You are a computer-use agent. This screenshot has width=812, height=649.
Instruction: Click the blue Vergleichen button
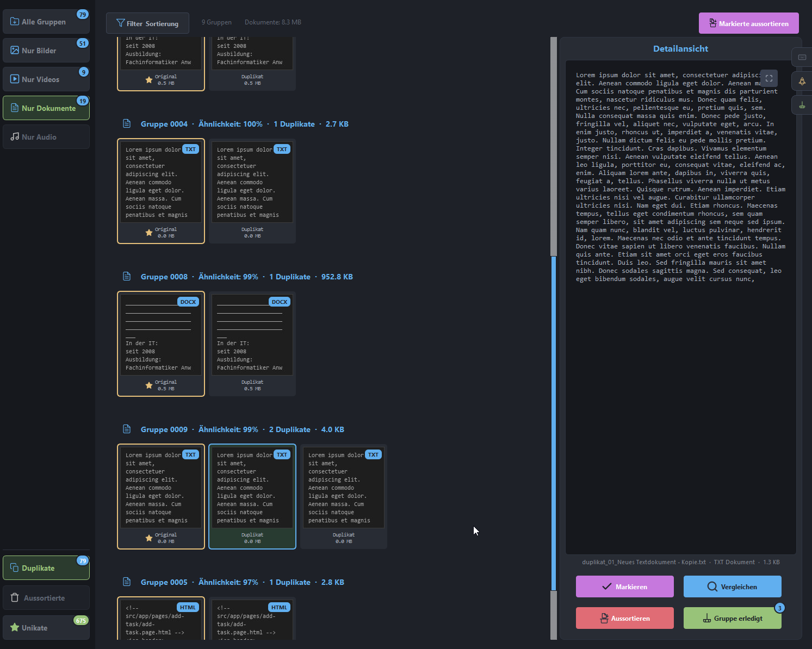[x=732, y=587]
